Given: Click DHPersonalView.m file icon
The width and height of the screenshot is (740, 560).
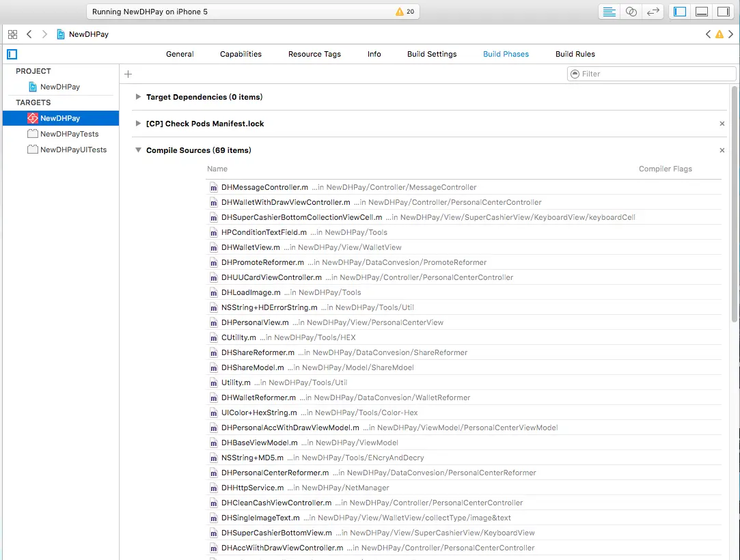Looking at the screenshot, I should [213, 323].
